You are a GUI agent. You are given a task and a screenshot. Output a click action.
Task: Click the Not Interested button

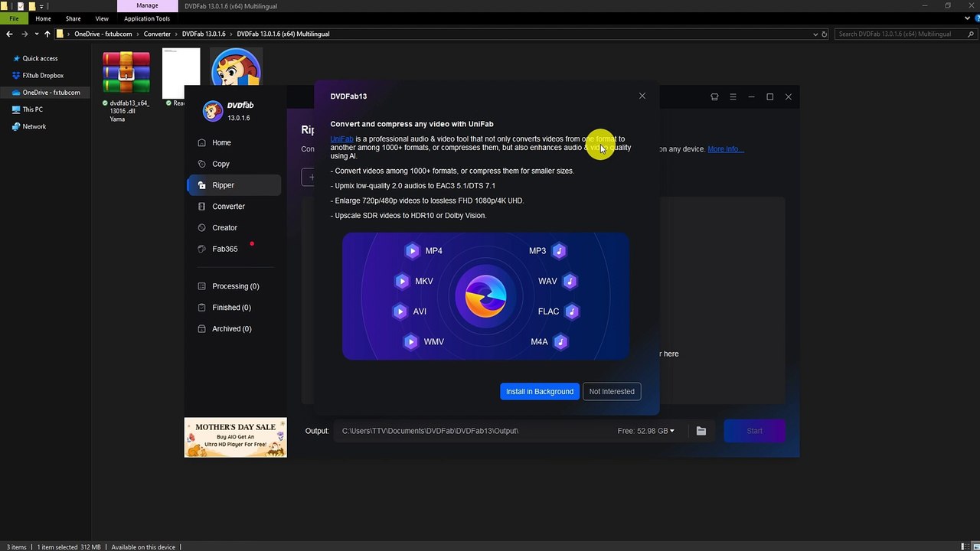pos(612,392)
